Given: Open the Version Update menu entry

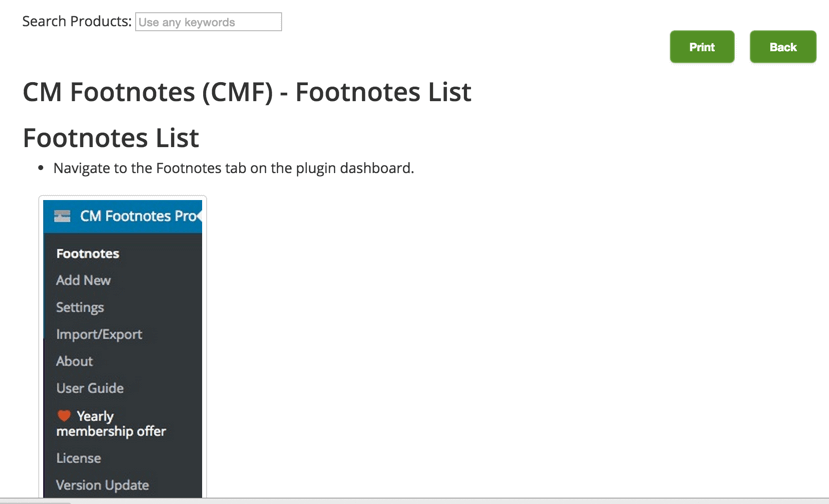Looking at the screenshot, I should [x=102, y=485].
